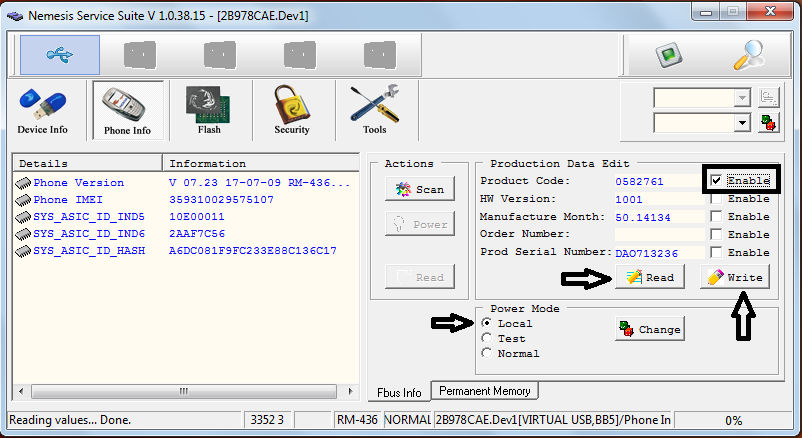The image size is (802, 438).
Task: Click the fifth greyed connection slot
Action: [x=380, y=55]
